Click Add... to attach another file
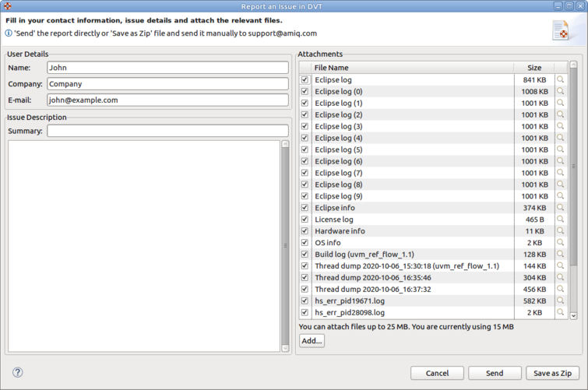This screenshot has width=588, height=390. click(312, 340)
